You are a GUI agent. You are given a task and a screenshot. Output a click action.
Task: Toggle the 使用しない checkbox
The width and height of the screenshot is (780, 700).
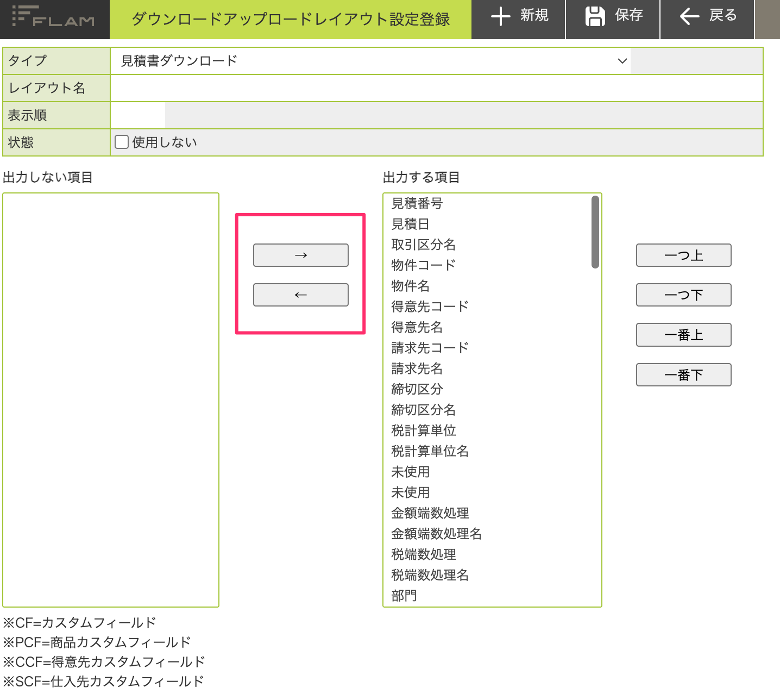[x=122, y=142]
